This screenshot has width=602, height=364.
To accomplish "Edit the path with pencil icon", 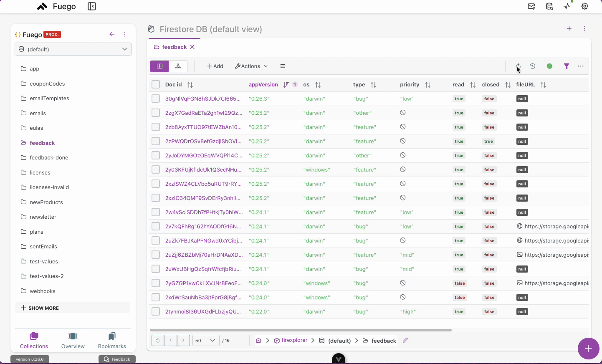I will [x=405, y=341].
